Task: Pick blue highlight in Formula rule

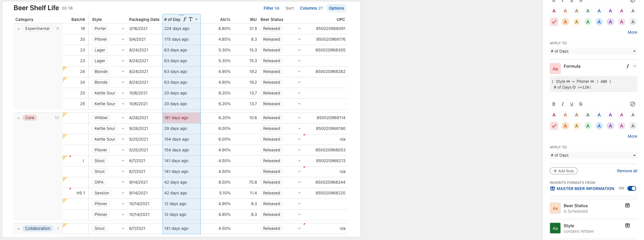Action: tap(599, 126)
